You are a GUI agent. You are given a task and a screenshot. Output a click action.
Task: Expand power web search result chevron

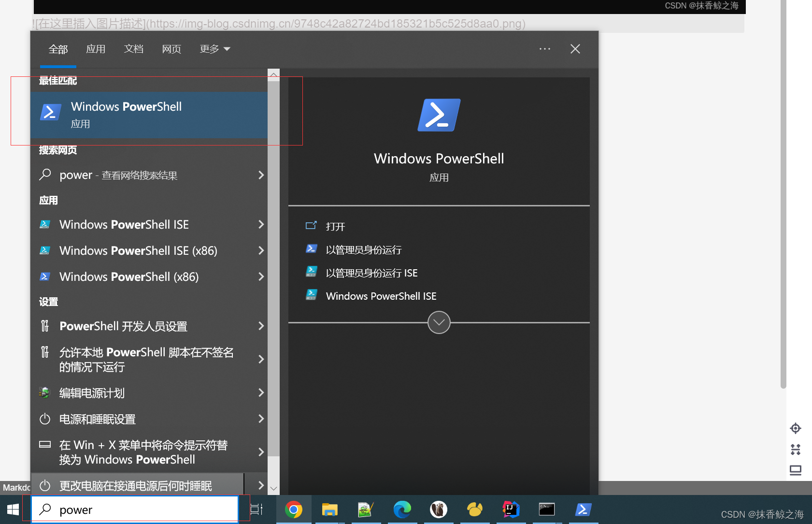click(x=261, y=175)
